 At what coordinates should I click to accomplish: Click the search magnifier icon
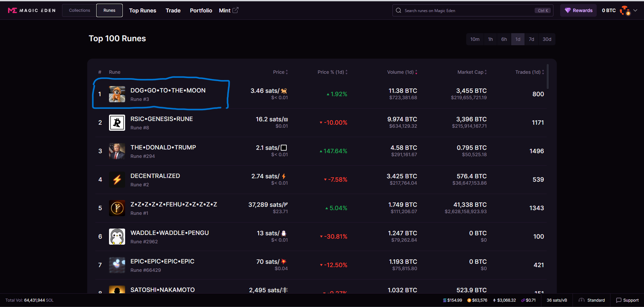[398, 10]
